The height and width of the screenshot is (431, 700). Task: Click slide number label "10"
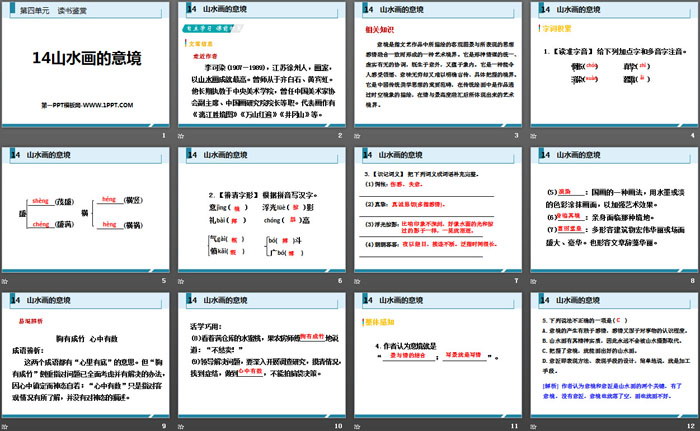point(338,426)
